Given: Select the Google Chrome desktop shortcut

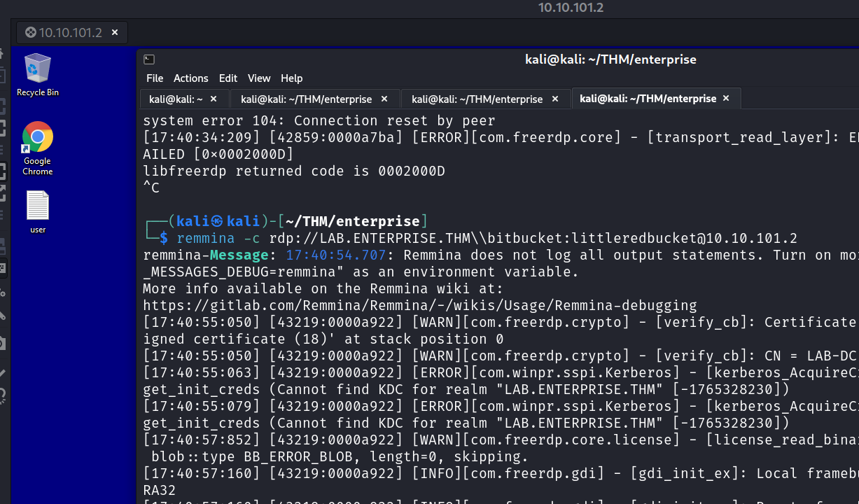Looking at the screenshot, I should 38,148.
